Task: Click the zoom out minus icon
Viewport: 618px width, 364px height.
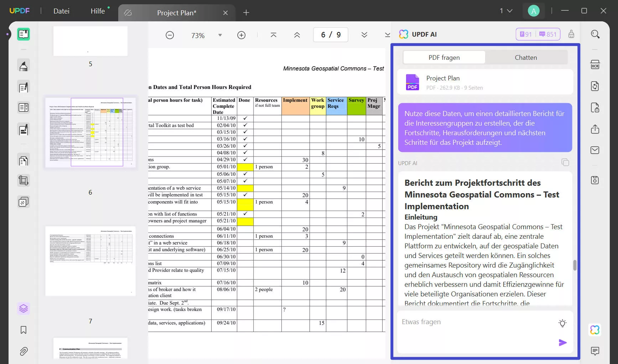Action: [x=170, y=35]
